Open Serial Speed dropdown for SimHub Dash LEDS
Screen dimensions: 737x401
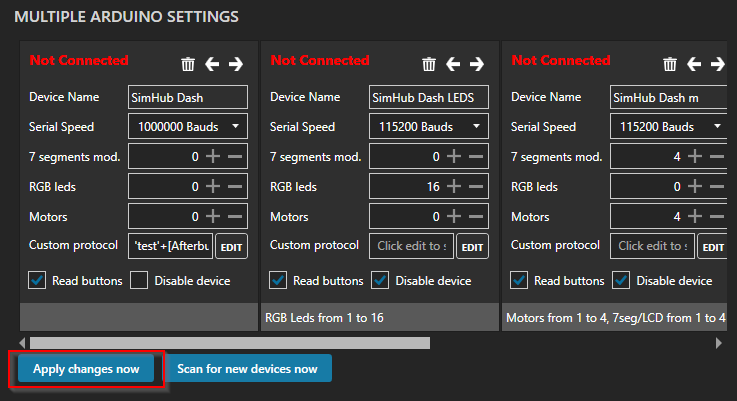429,126
